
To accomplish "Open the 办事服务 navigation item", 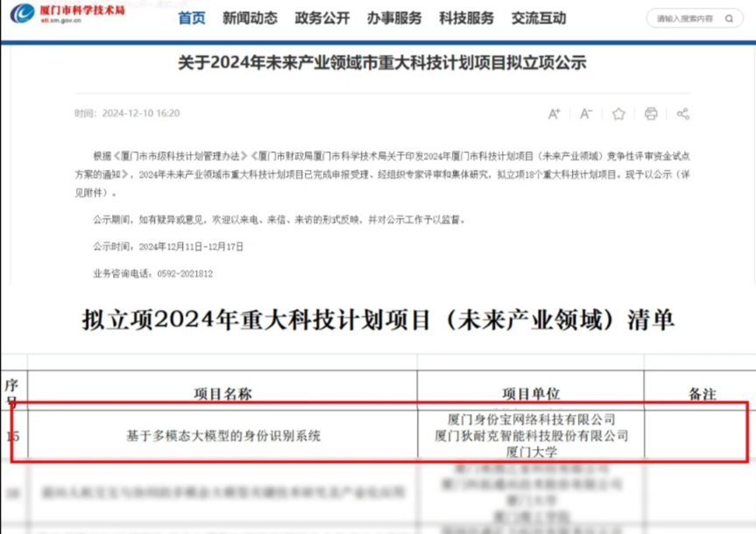I will (394, 18).
